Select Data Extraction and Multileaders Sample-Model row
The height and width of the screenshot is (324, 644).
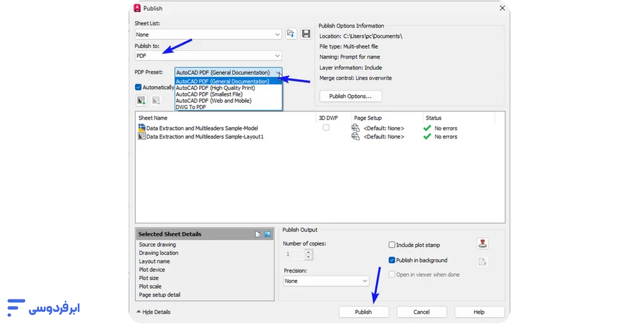(x=202, y=128)
